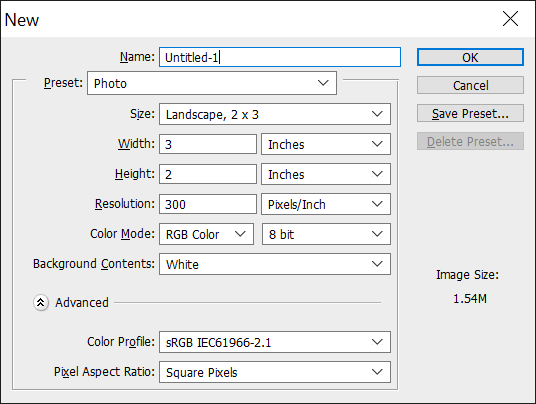The width and height of the screenshot is (536, 404).
Task: Open the Preset dropdown showing Photo
Action: click(212, 83)
